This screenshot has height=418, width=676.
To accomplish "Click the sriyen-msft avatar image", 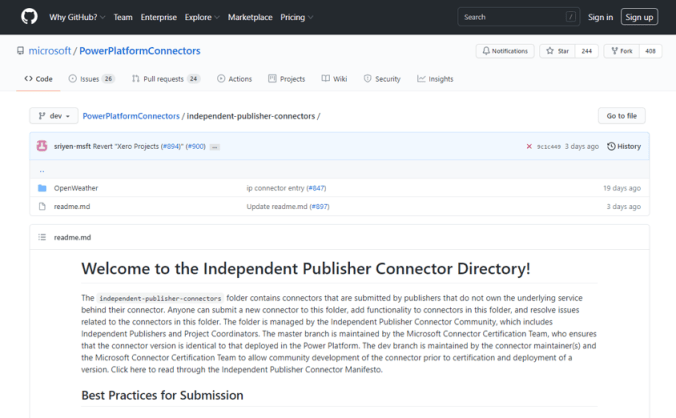I will (x=42, y=146).
